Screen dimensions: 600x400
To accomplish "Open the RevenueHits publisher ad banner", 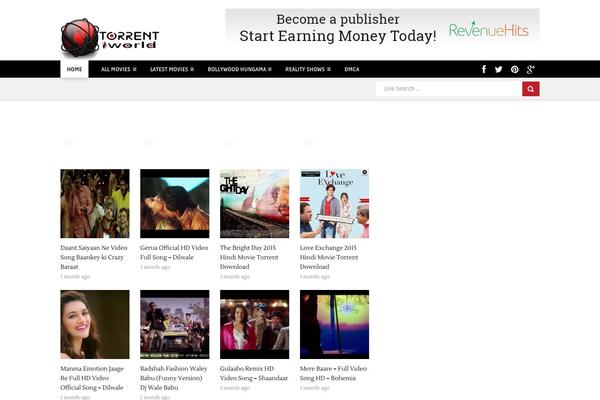I will click(382, 27).
